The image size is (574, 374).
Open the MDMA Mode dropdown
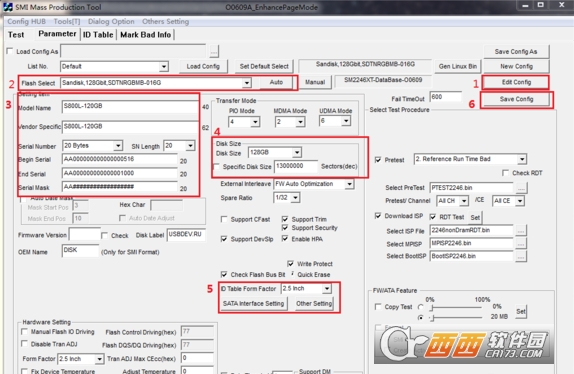pyautogui.click(x=301, y=121)
